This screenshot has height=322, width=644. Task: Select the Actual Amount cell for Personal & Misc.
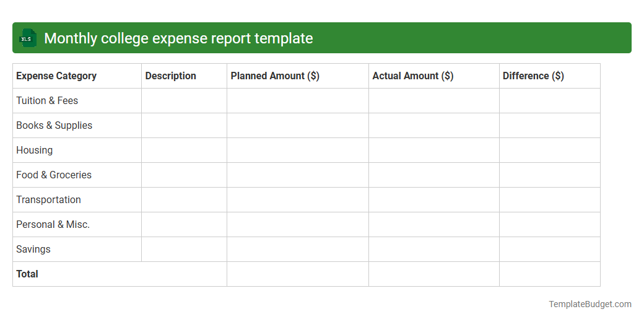click(x=433, y=225)
